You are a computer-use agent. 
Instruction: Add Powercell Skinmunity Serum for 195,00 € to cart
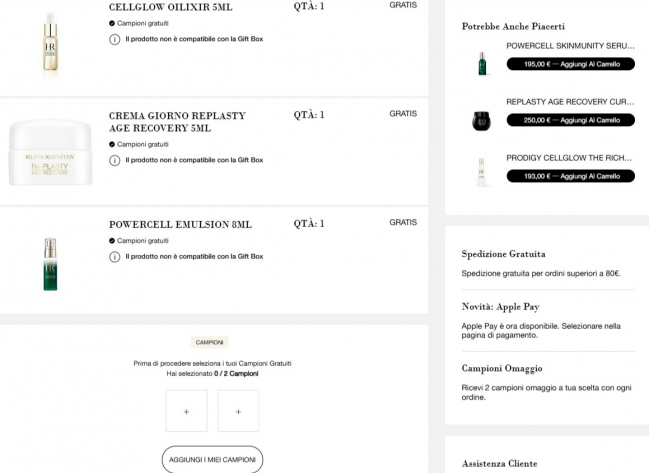click(570, 64)
